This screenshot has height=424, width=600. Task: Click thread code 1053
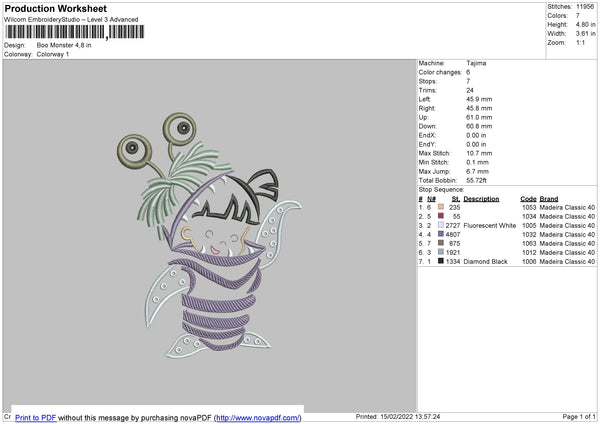(x=529, y=207)
